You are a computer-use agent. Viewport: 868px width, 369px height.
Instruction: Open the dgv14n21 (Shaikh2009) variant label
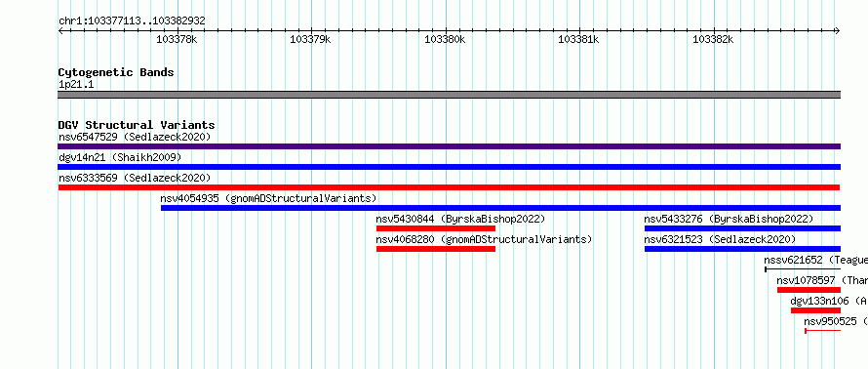(x=120, y=157)
